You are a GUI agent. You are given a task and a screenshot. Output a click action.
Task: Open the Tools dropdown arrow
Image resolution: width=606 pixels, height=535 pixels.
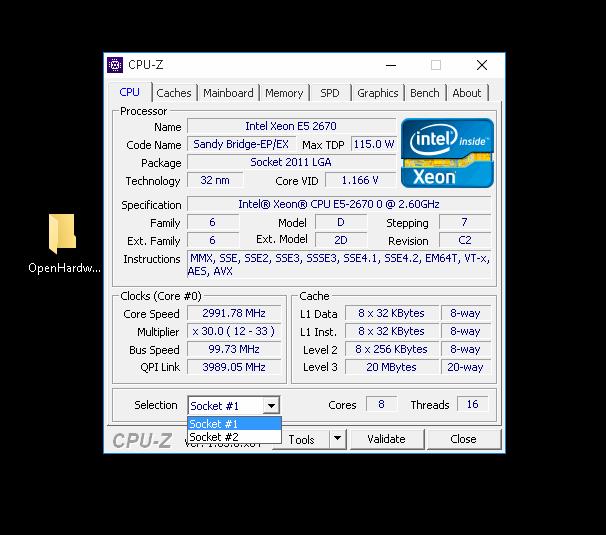(x=338, y=439)
